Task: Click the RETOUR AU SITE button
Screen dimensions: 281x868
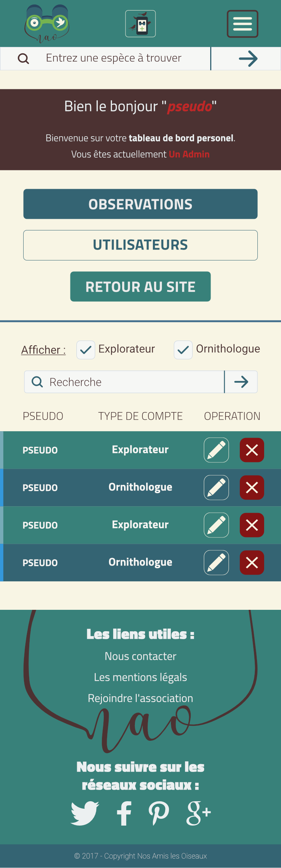Action: pos(140,287)
